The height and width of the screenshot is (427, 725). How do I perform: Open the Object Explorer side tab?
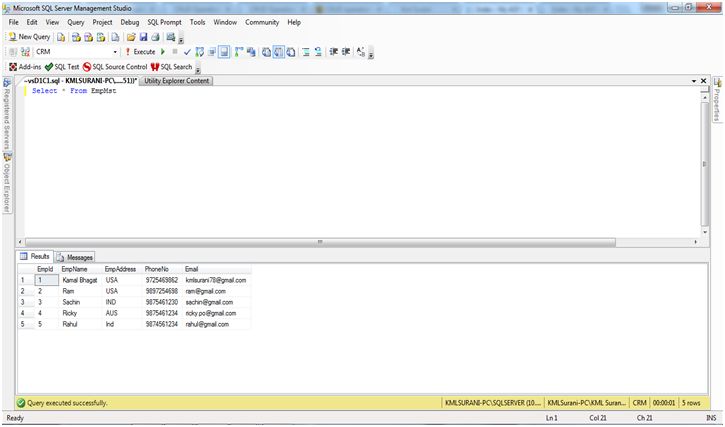point(7,184)
